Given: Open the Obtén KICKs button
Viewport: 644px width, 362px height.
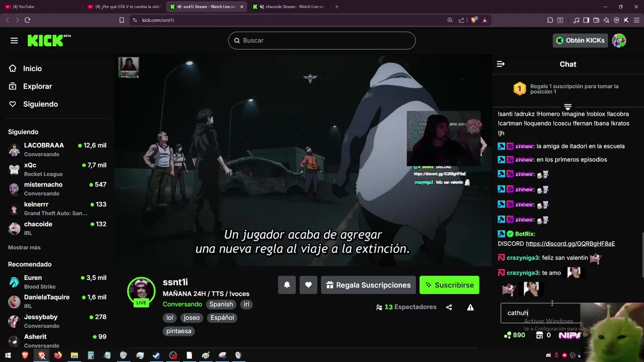Looking at the screenshot, I should tap(580, 40).
